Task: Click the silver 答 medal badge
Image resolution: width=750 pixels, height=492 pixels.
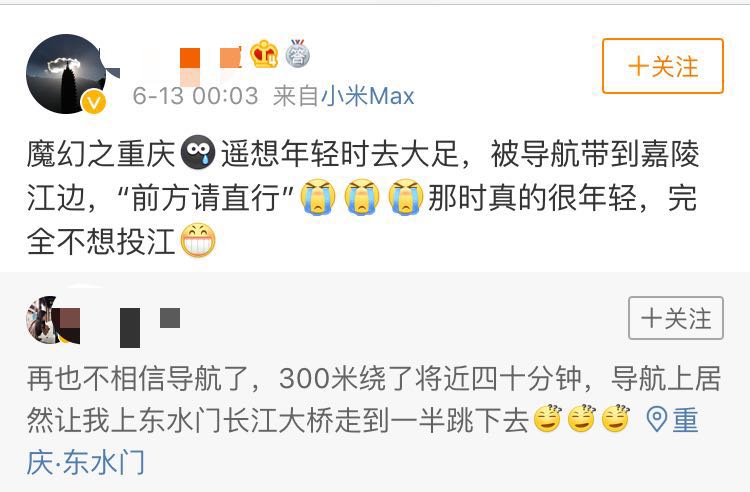Action: pos(298,54)
